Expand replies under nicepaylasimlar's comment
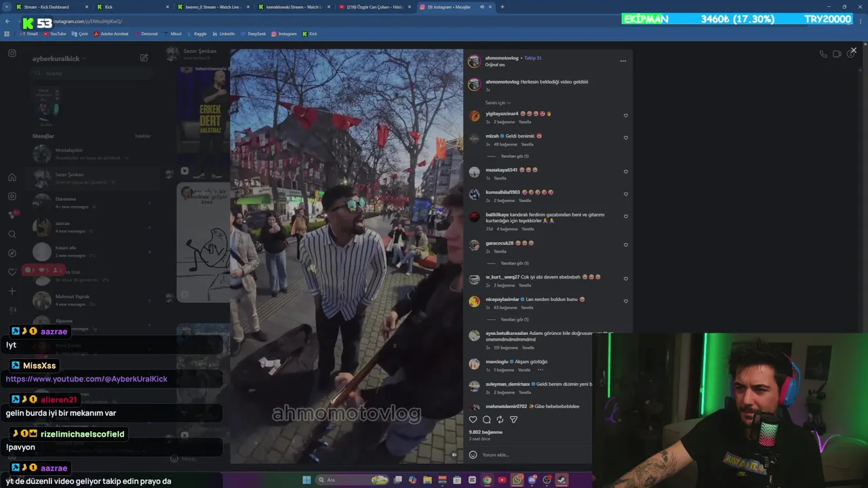 (x=514, y=319)
